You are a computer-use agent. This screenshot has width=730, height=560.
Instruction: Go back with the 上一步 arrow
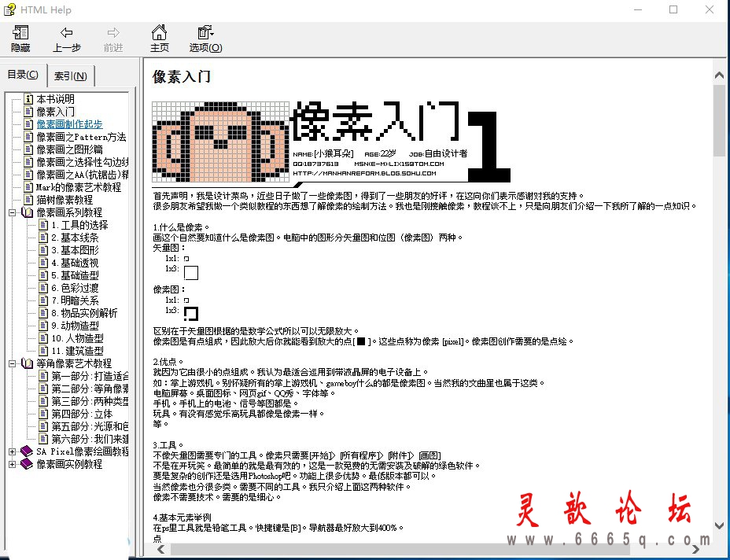coord(67,32)
